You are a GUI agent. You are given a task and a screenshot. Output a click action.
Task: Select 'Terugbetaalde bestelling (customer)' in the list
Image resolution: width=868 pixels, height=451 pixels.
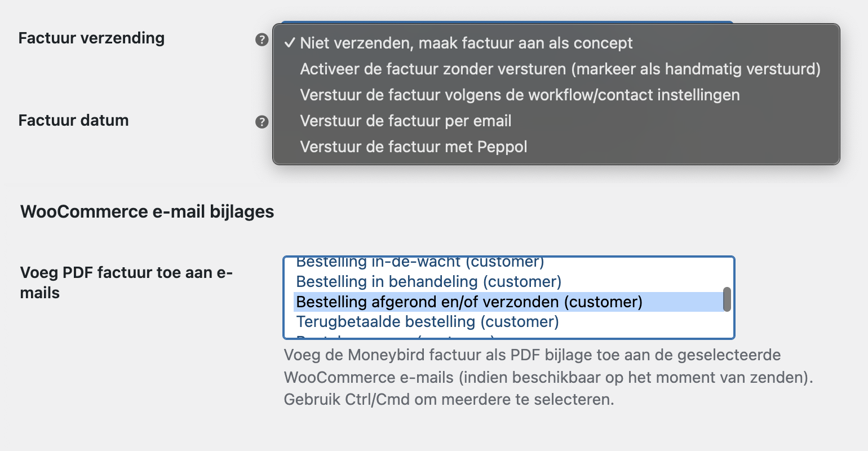pyautogui.click(x=427, y=322)
